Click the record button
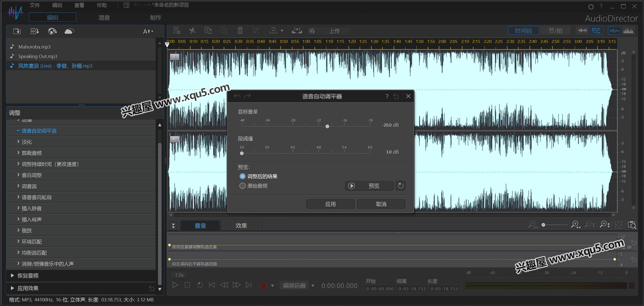This screenshot has height=306, width=644. point(263,285)
